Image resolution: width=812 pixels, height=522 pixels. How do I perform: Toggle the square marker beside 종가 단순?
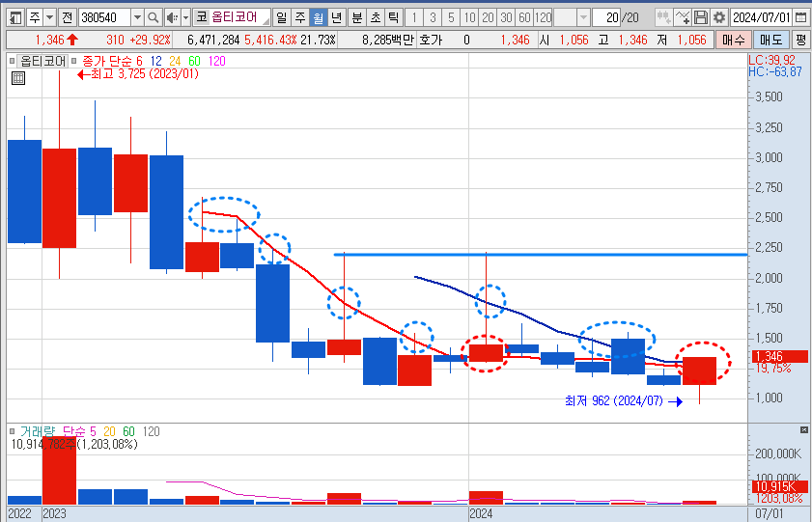coord(74,61)
